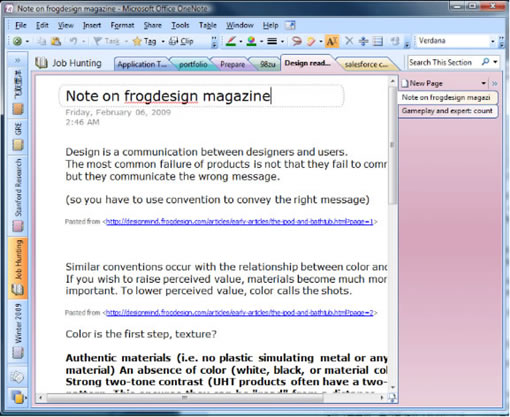Click the Tag star button

pyautogui.click(x=144, y=41)
